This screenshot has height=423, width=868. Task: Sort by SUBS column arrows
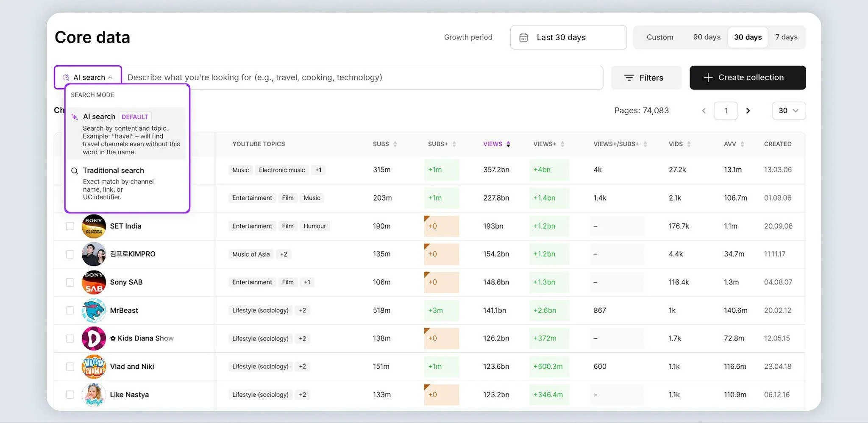click(x=395, y=144)
